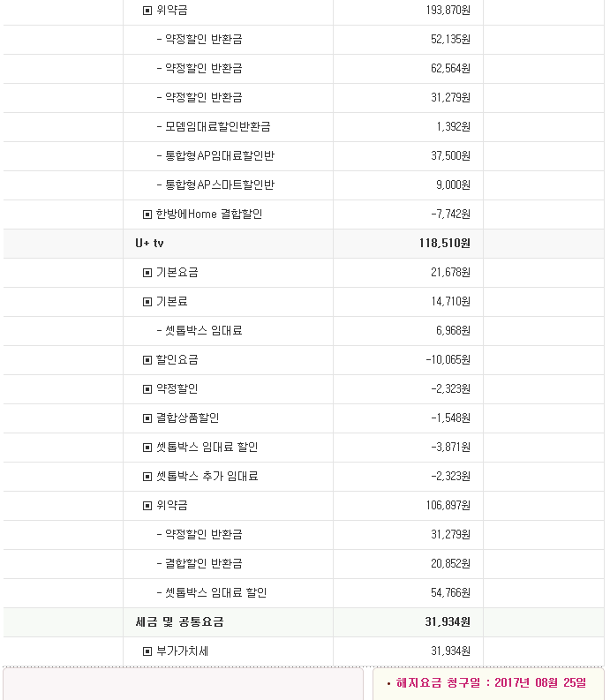
Task: Click the square icon next to 부가가치세
Action: [147, 651]
